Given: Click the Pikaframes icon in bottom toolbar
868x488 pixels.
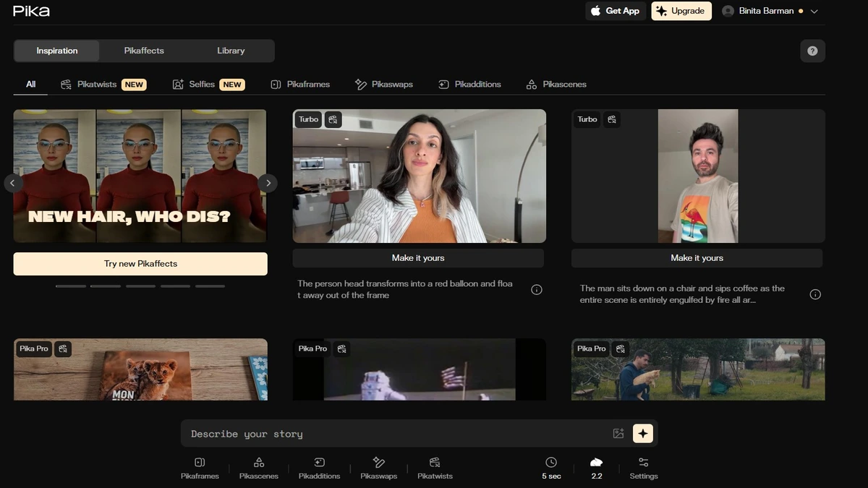Looking at the screenshot, I should (x=200, y=463).
